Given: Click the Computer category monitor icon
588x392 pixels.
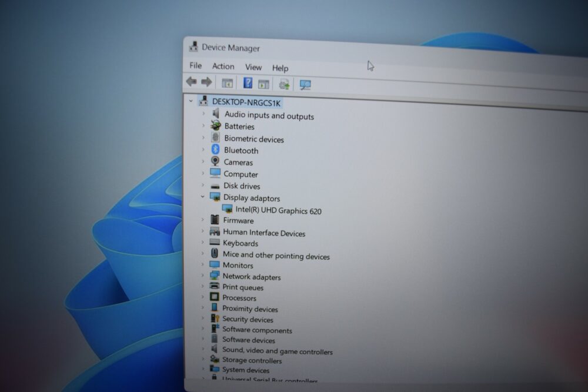Looking at the screenshot, I should point(215,173).
